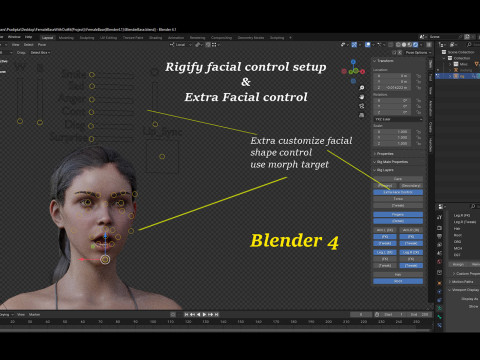Open the Pose Options dropdown
Image resolution: width=480 pixels, height=360 pixels.
point(418,53)
